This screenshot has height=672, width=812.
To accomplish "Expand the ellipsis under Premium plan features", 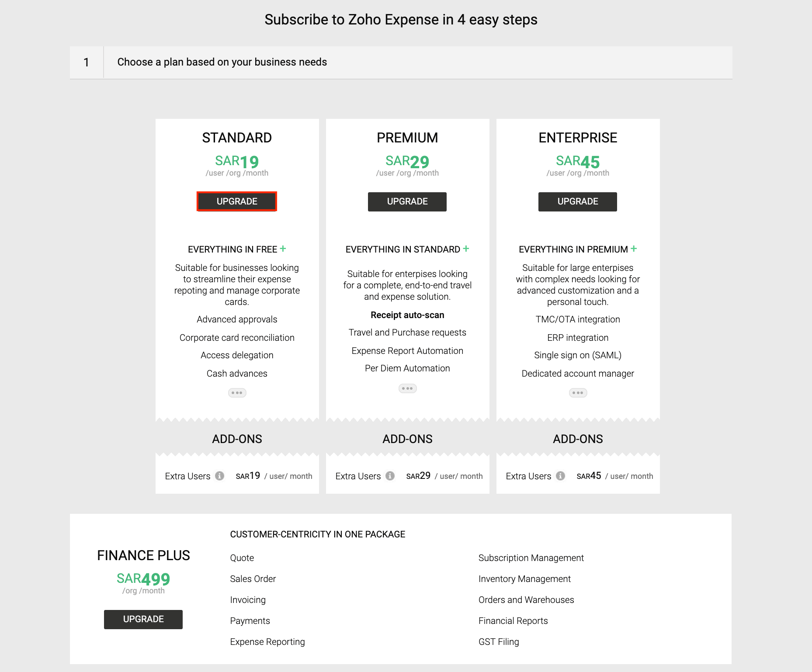I will click(x=407, y=388).
